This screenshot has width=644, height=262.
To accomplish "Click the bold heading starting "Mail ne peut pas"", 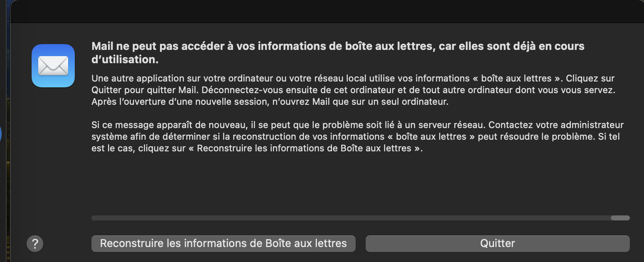I will click(x=337, y=46).
